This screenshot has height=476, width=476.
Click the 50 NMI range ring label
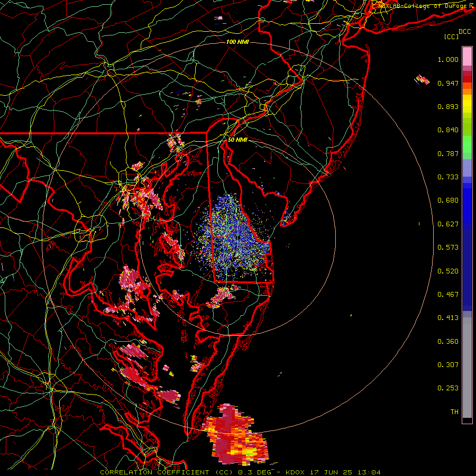pyautogui.click(x=237, y=140)
